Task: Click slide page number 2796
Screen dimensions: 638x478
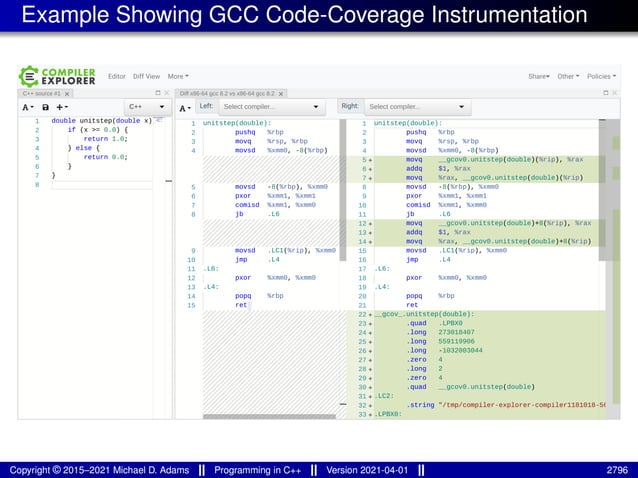Action: (617, 470)
